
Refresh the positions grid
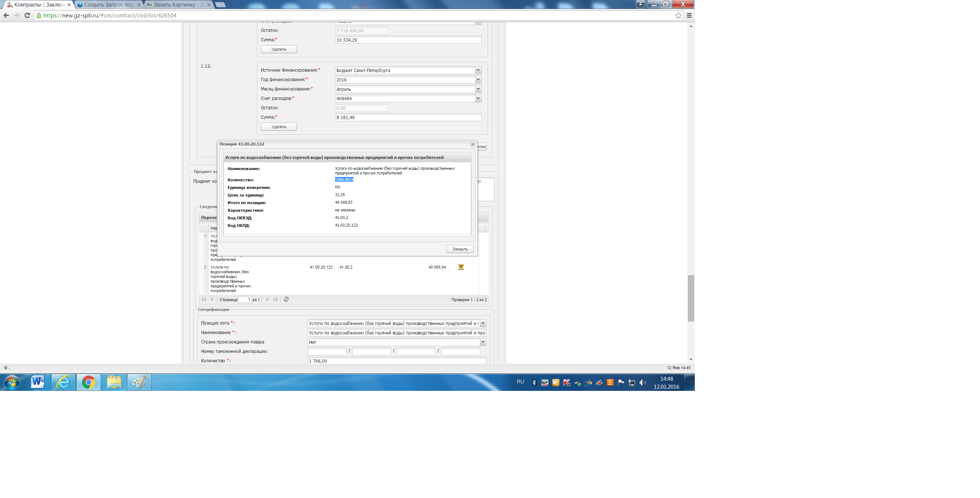pyautogui.click(x=287, y=299)
